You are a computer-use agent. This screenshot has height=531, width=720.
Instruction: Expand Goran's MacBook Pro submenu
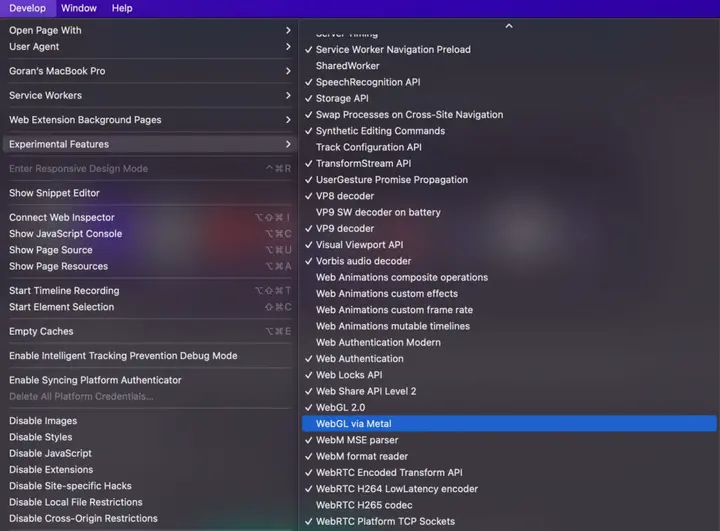(x=150, y=71)
